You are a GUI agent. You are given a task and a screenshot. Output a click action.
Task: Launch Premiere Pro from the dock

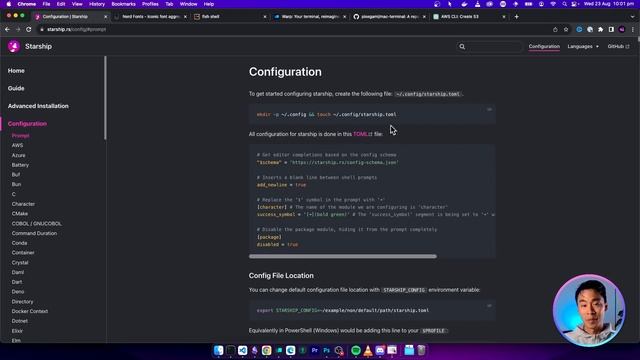pos(315,350)
